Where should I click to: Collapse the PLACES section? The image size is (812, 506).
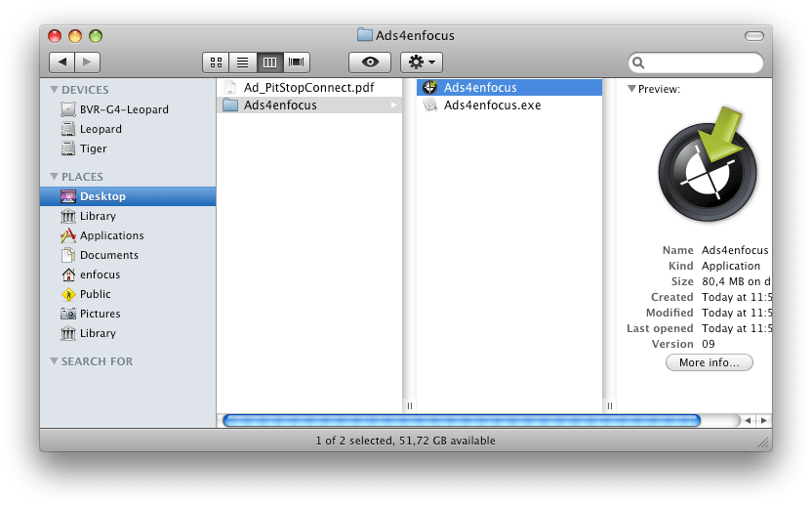pyautogui.click(x=54, y=176)
